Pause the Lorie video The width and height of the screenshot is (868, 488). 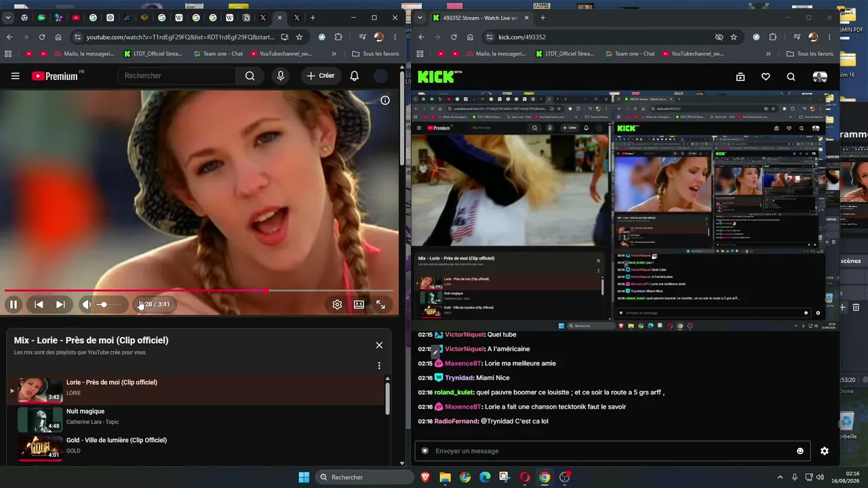tap(13, 305)
